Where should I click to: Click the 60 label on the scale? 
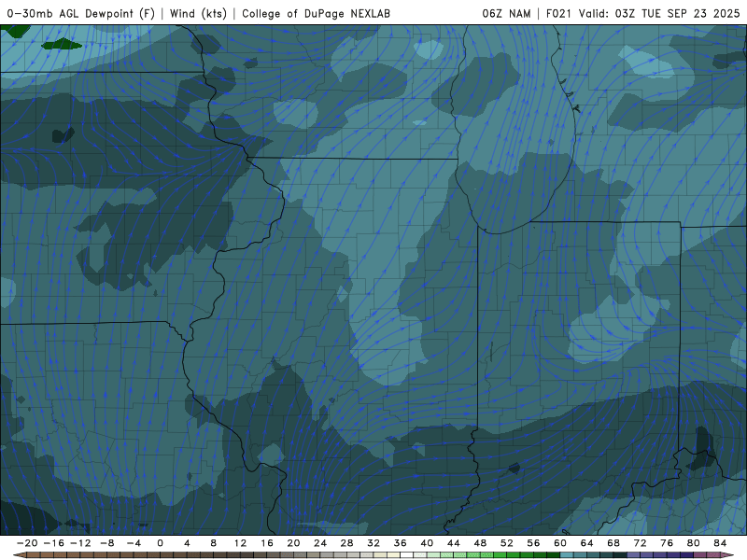point(560,543)
